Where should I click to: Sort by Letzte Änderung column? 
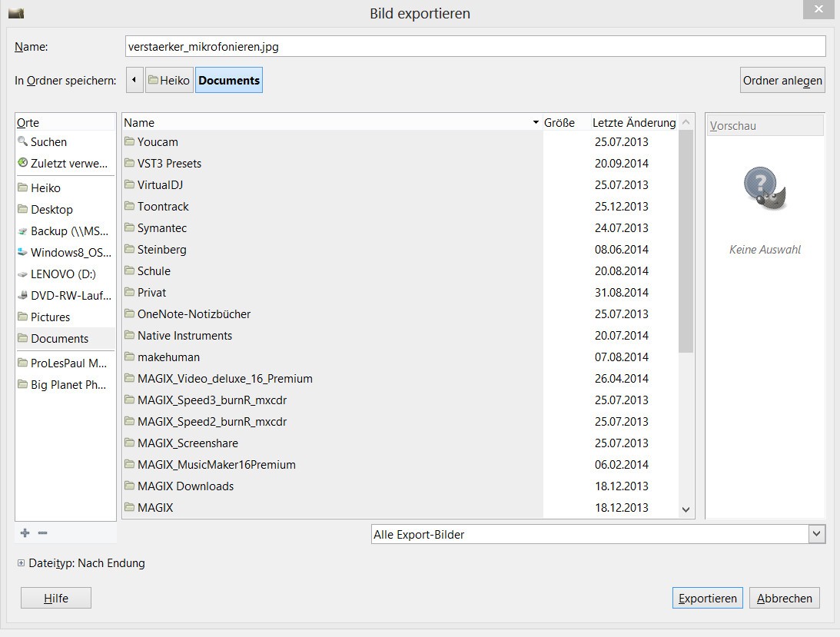[x=633, y=122]
